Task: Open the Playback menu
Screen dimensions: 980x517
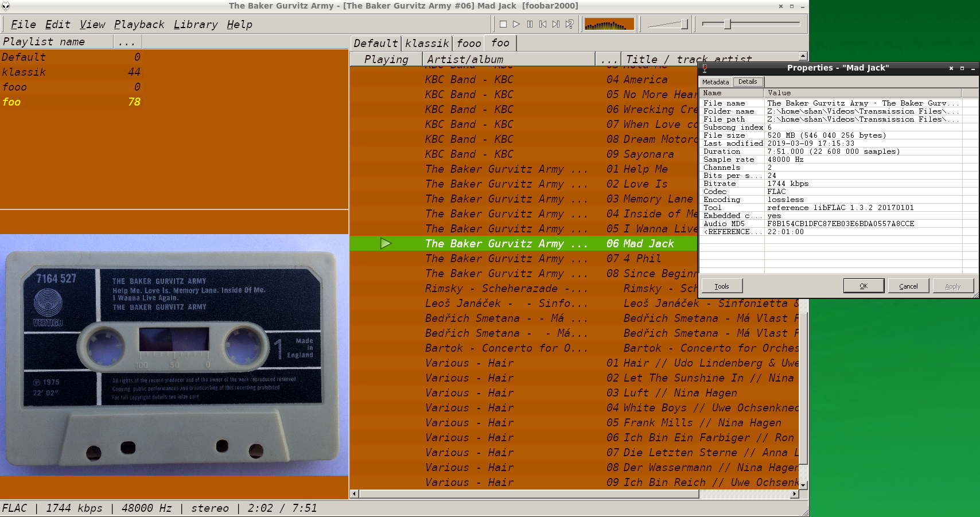Action: tap(139, 24)
